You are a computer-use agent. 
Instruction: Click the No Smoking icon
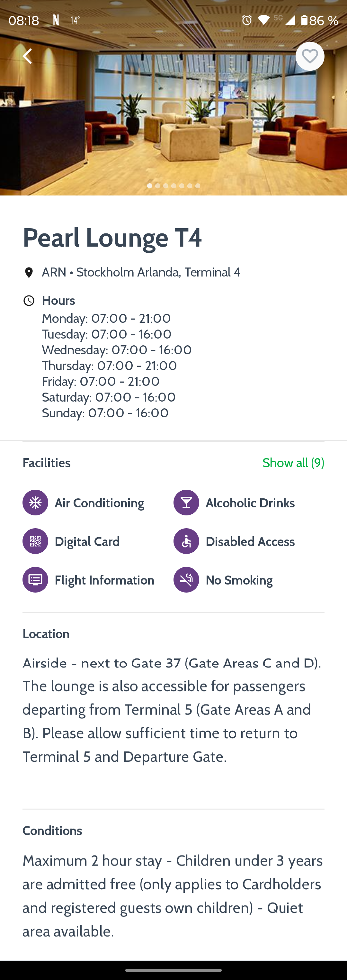[x=186, y=580]
